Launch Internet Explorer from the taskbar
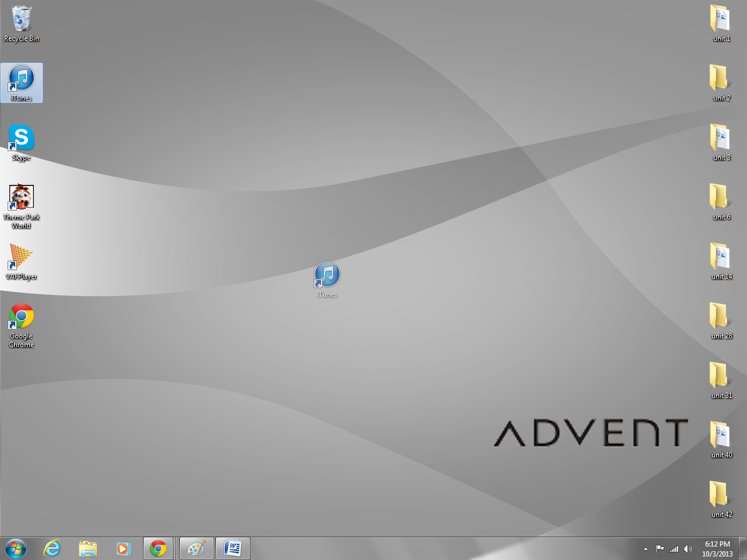The image size is (747, 560). tap(52, 548)
